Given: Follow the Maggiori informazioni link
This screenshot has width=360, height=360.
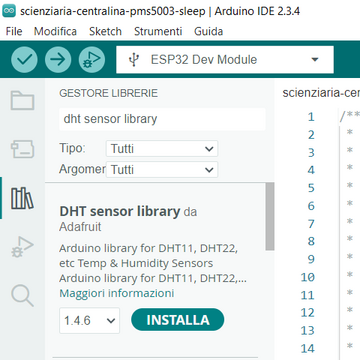Looking at the screenshot, I should (117, 293).
